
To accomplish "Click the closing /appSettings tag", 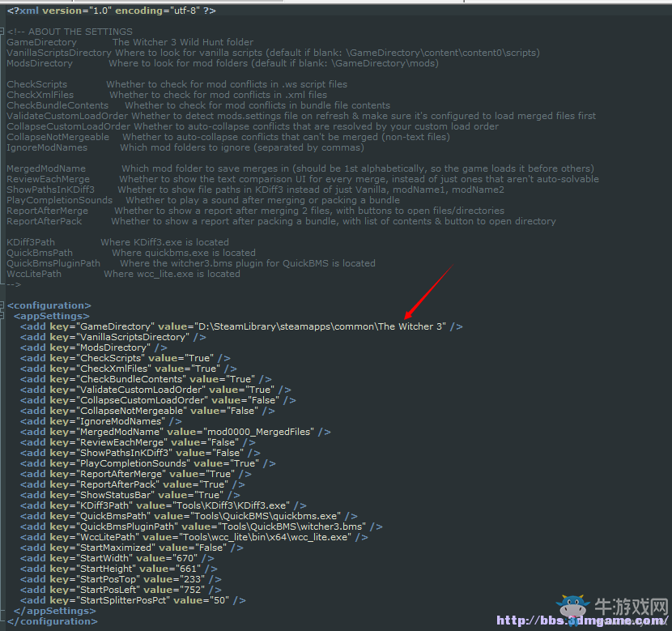I will point(55,611).
